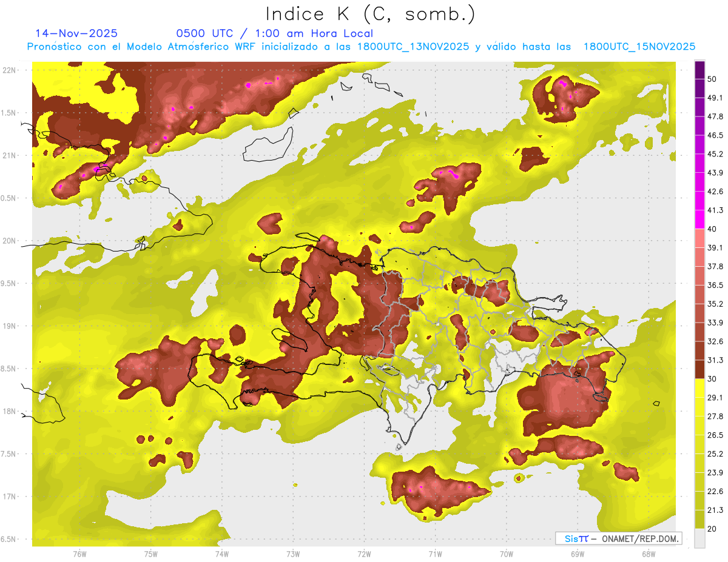Click the '71W' longitude label
Image resolution: width=728 pixels, height=562 pixels.
click(435, 554)
